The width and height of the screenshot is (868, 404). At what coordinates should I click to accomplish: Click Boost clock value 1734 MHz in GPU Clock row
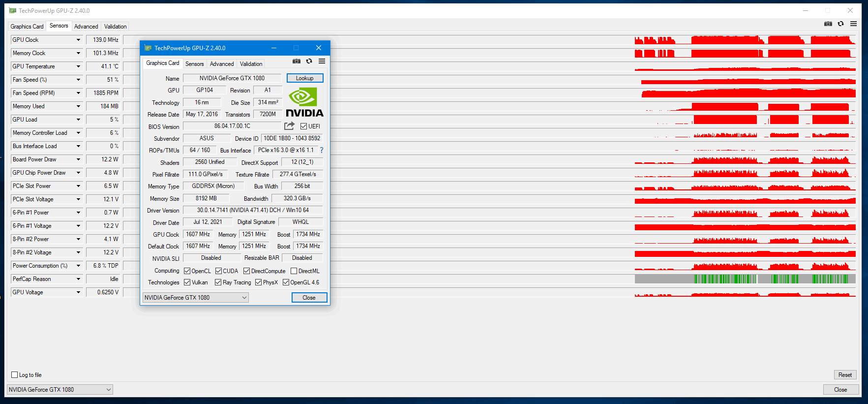308,234
